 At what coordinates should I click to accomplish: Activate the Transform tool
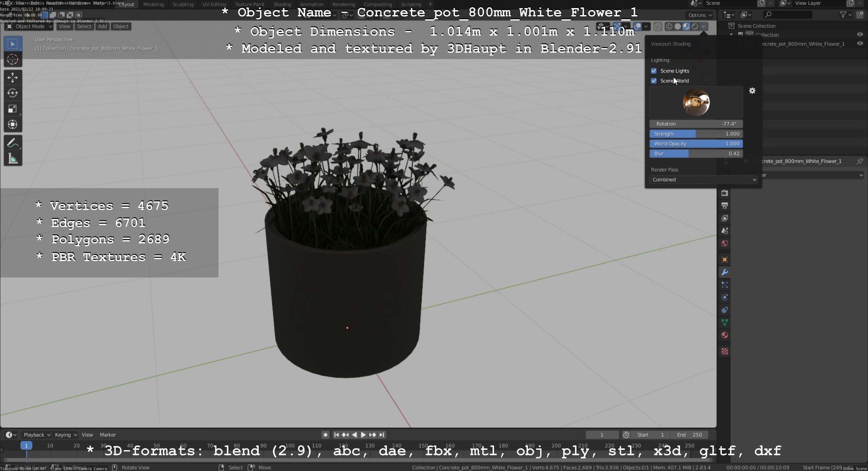(13, 125)
